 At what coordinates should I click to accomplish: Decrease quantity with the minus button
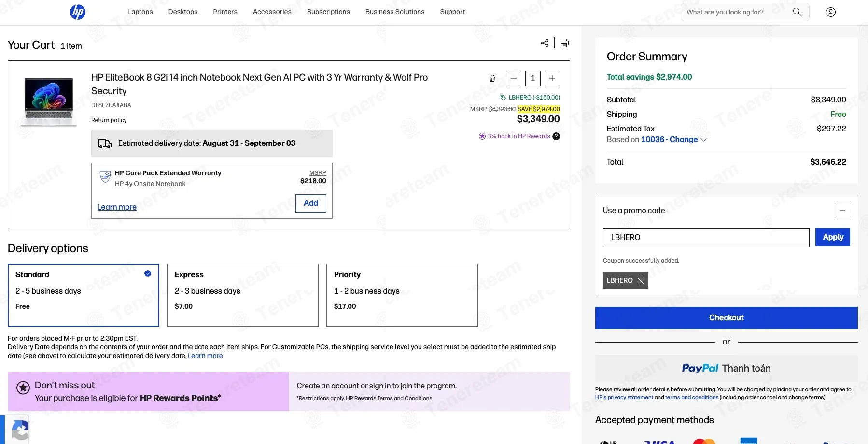tap(514, 78)
